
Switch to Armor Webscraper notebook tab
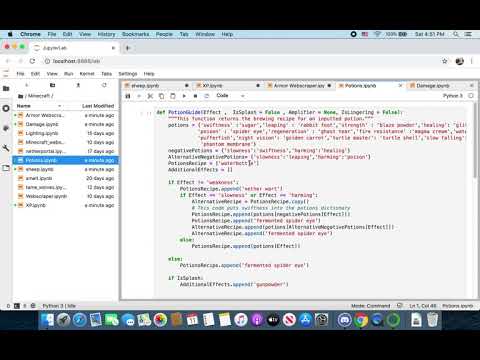click(x=299, y=86)
